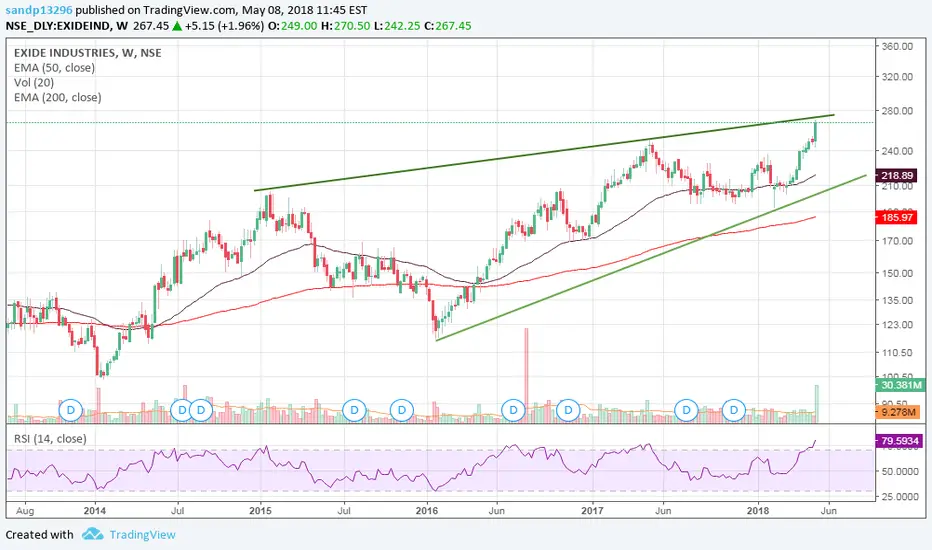
Task: Click the EXIDE INDUSTRIES, W, NSE legend title
Action: point(87,53)
